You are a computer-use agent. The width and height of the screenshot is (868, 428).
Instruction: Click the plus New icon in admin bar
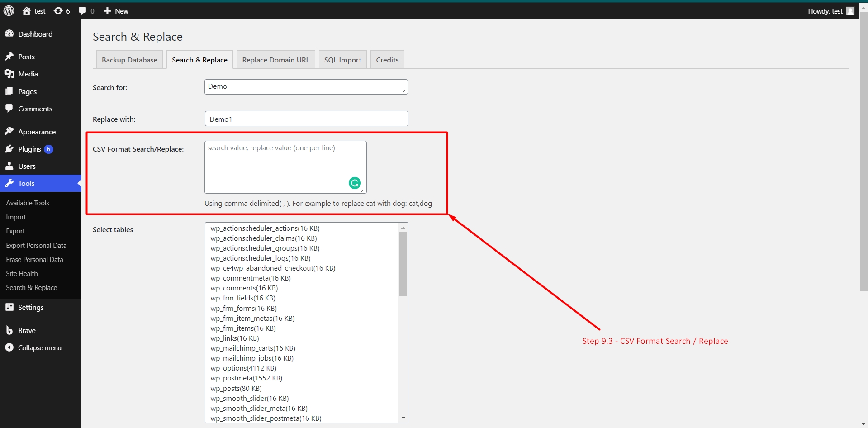[107, 11]
